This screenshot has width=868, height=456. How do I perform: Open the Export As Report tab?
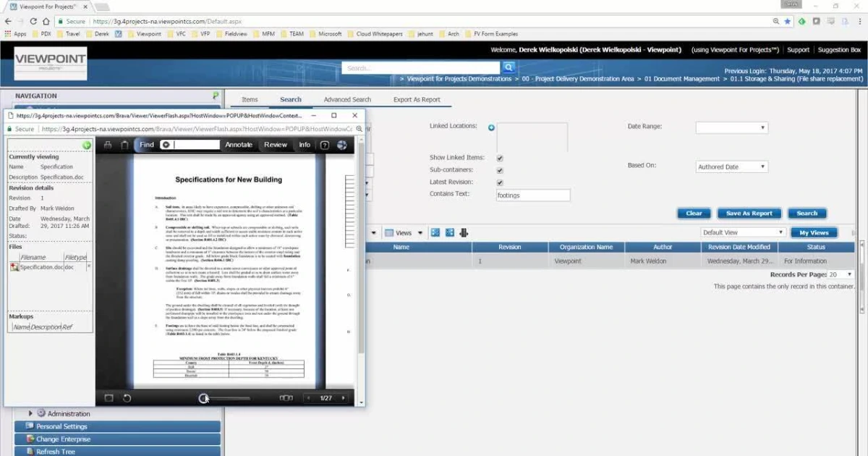[x=417, y=99]
